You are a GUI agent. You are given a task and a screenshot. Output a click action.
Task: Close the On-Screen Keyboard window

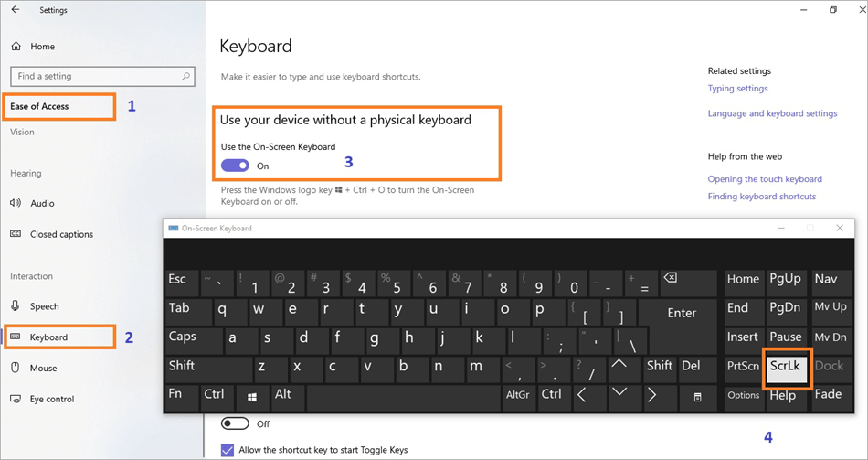tap(840, 228)
